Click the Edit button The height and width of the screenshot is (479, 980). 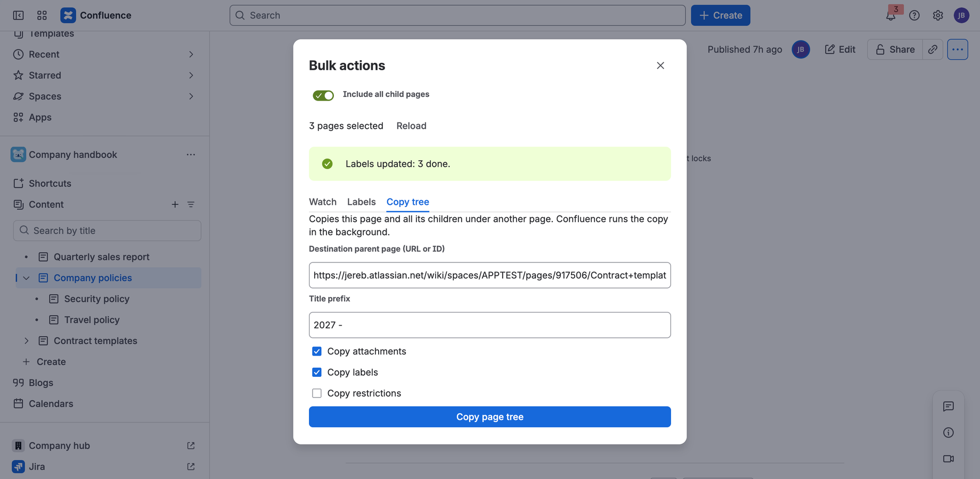pyautogui.click(x=840, y=49)
